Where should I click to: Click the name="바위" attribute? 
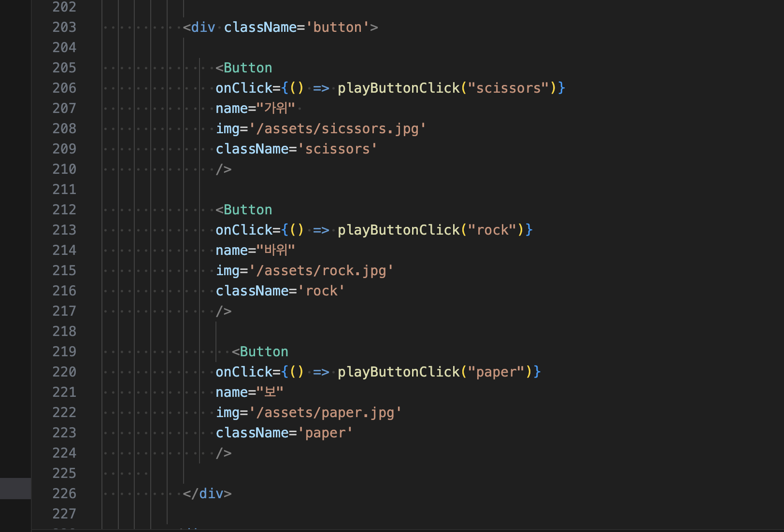(x=255, y=250)
